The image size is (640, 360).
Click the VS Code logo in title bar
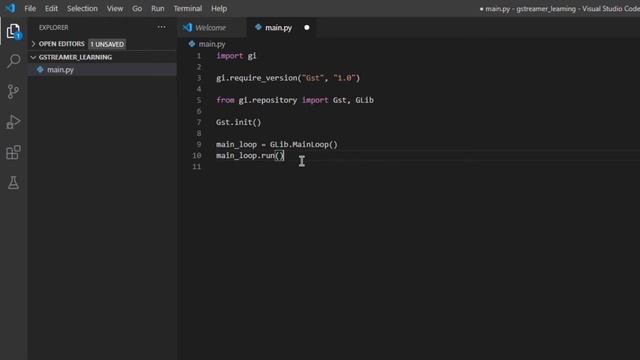[x=10, y=8]
